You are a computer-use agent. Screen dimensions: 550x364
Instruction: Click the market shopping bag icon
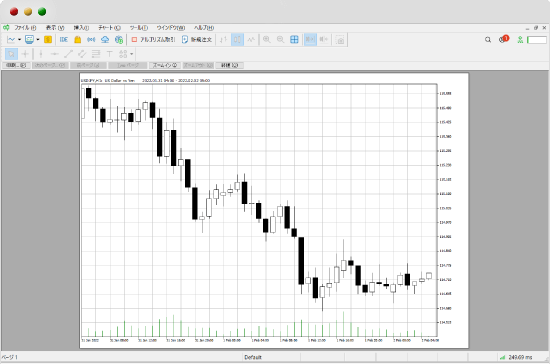(78, 40)
